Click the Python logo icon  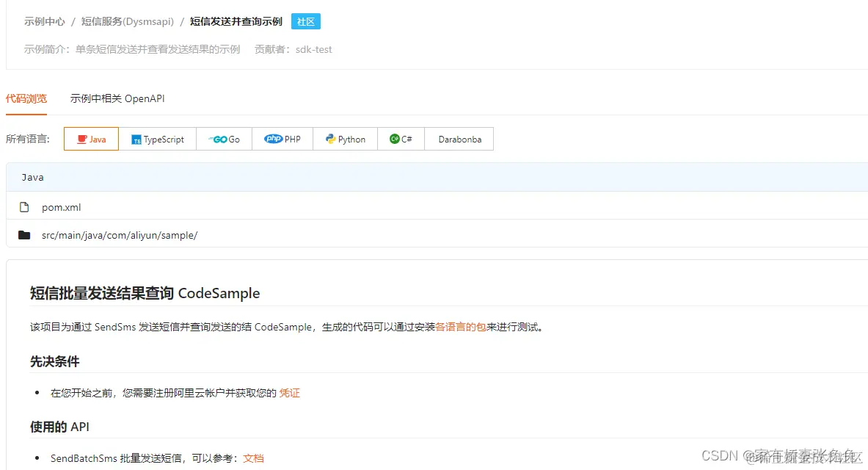330,139
